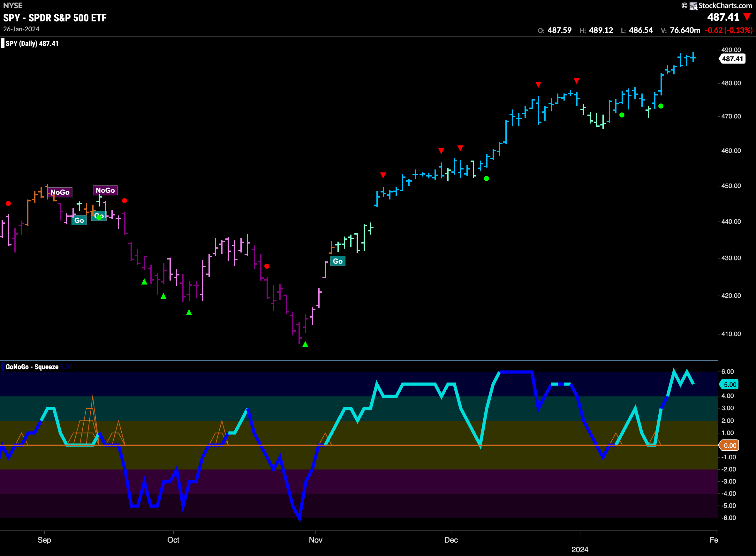Click the low value 486.54
Viewport: 756px width, 556px height.
click(x=641, y=30)
